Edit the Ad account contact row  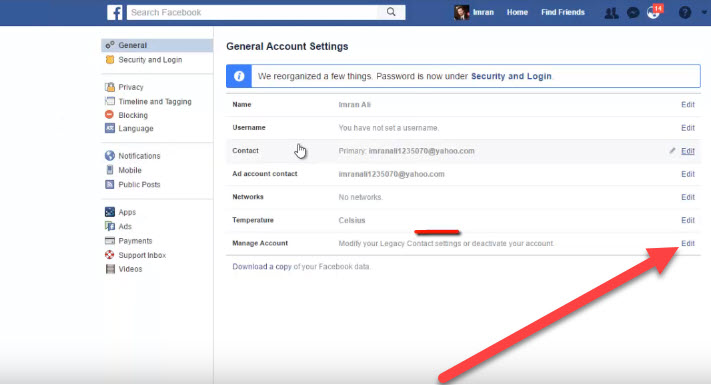[x=687, y=174]
